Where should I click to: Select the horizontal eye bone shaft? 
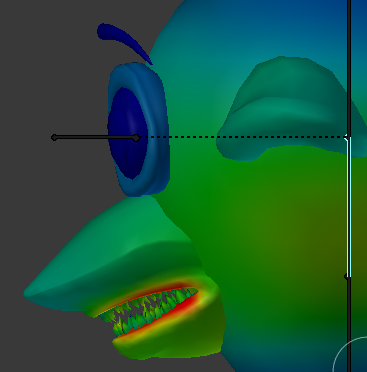(x=95, y=137)
